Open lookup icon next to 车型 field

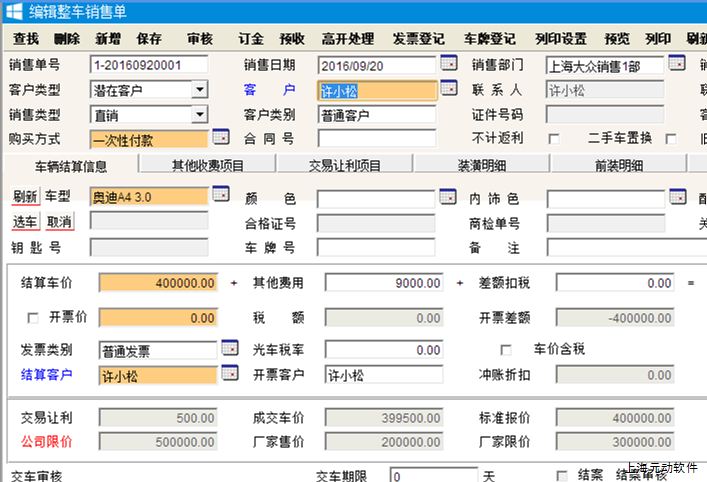(x=221, y=194)
